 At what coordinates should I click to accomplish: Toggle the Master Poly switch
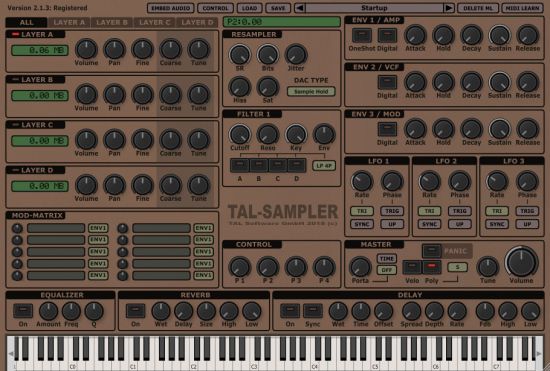(432, 267)
